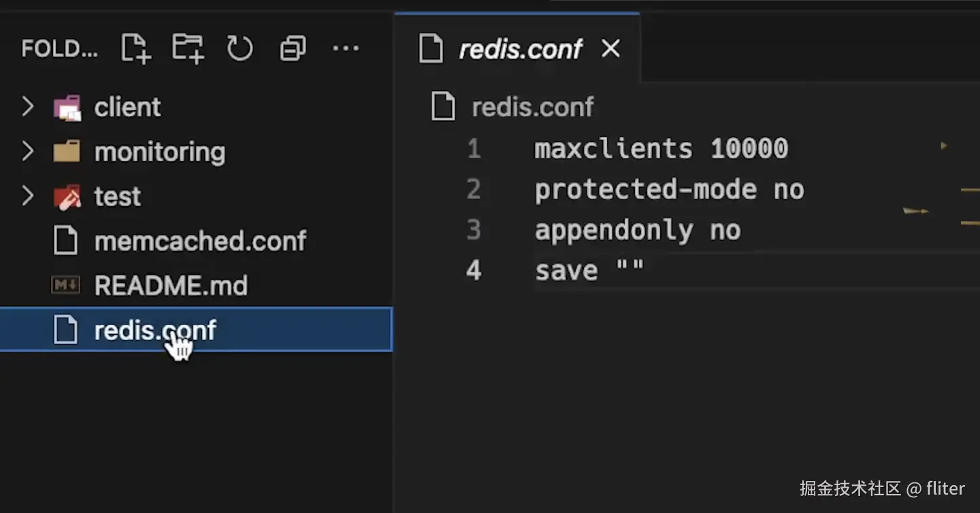Click the monitoring folder icon
The width and height of the screenshot is (980, 513).
point(67,152)
